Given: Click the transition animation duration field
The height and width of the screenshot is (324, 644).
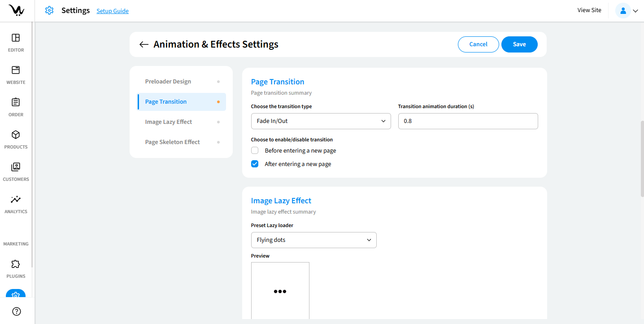Looking at the screenshot, I should [x=468, y=121].
